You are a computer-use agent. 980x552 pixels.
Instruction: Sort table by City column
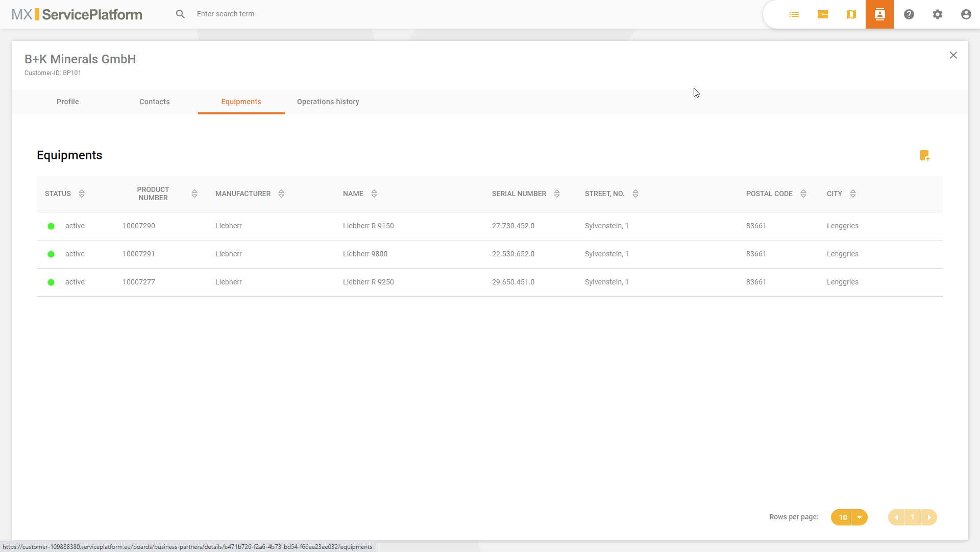click(853, 194)
